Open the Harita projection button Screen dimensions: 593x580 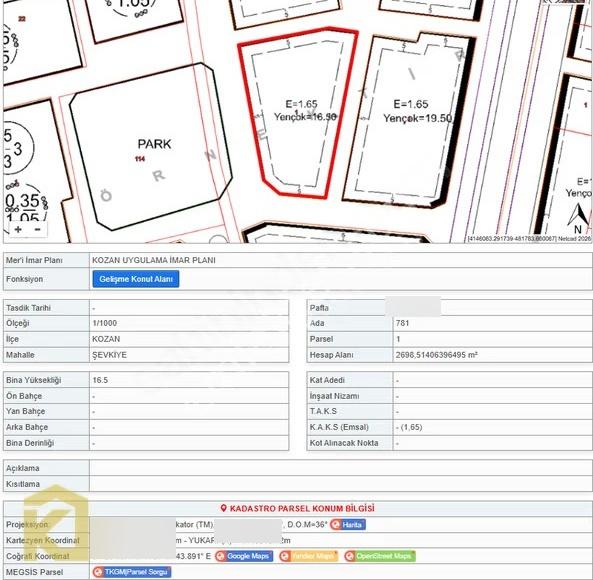348,524
